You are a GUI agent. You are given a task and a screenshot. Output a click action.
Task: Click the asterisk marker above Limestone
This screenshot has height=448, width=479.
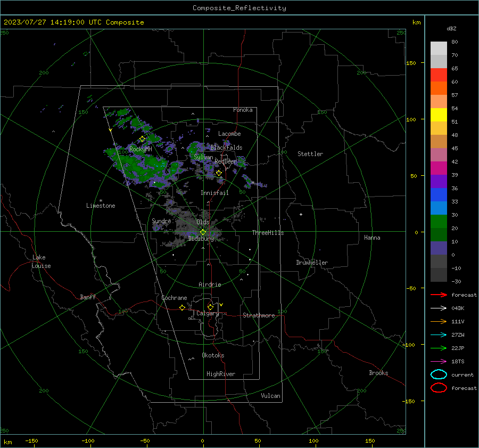point(101,201)
